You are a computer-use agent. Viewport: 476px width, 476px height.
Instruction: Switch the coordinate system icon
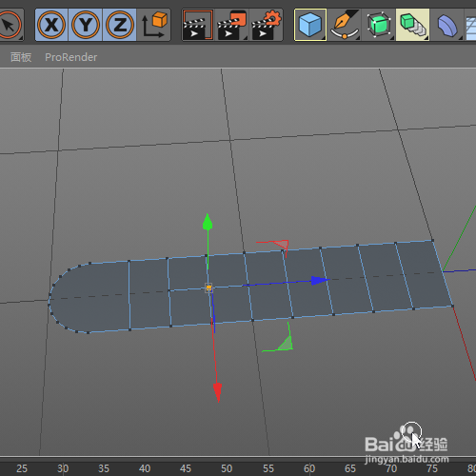[x=154, y=25]
